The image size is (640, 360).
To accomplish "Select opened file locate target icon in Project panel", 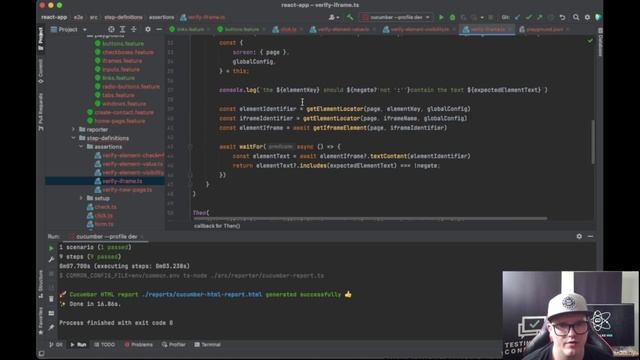I will (x=111, y=29).
